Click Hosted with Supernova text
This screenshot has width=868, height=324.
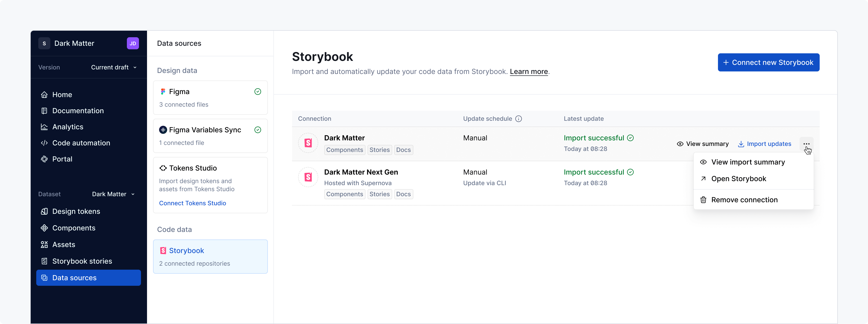357,183
